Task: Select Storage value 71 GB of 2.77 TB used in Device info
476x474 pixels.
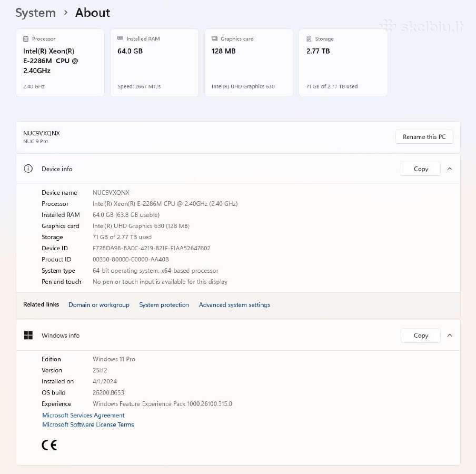Action: click(x=122, y=237)
